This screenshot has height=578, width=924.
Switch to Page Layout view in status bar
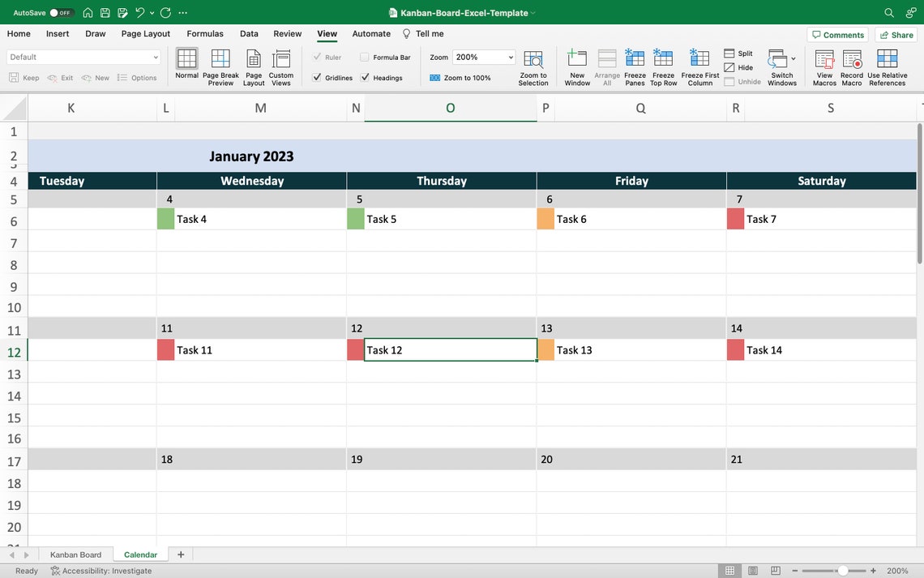click(752, 571)
